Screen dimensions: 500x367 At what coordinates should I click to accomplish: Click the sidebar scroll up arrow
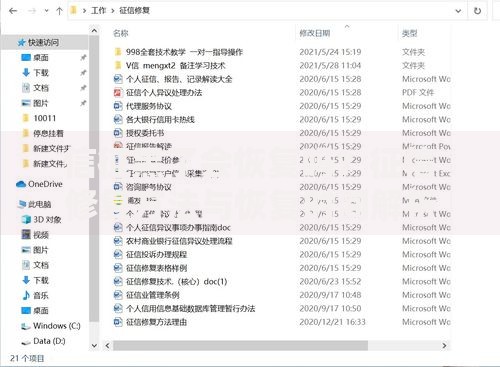coord(94,31)
